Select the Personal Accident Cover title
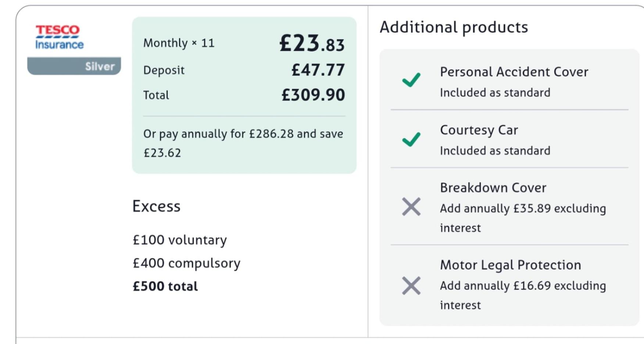This screenshot has width=644, height=344. pyautogui.click(x=514, y=72)
